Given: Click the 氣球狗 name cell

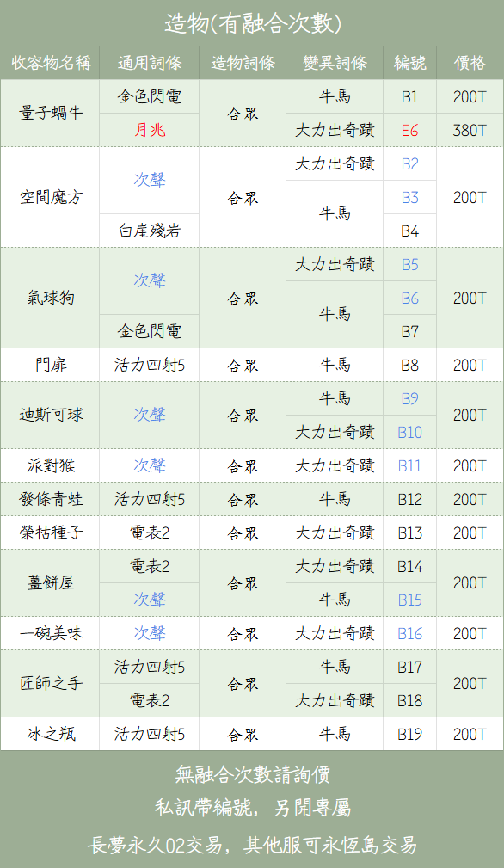Looking at the screenshot, I should (50, 298).
